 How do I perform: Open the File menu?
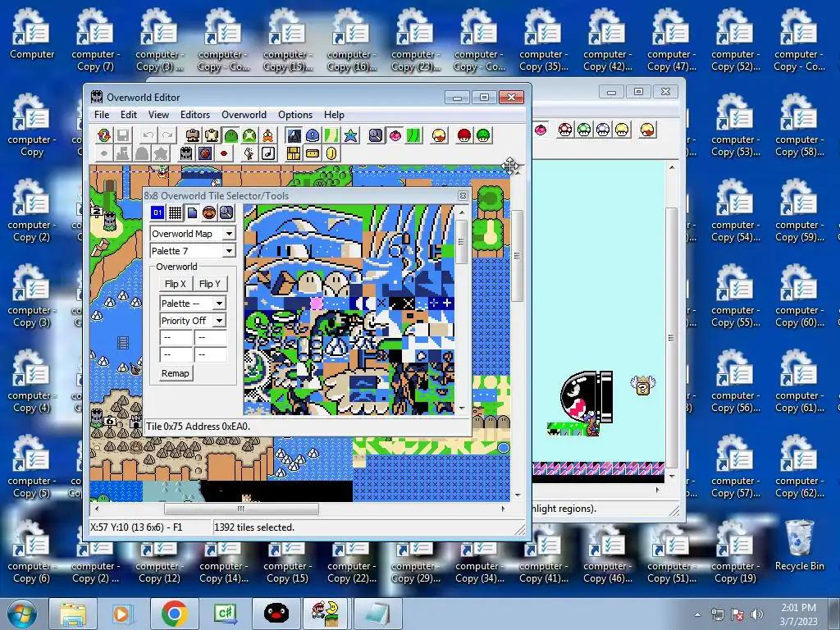pos(102,115)
